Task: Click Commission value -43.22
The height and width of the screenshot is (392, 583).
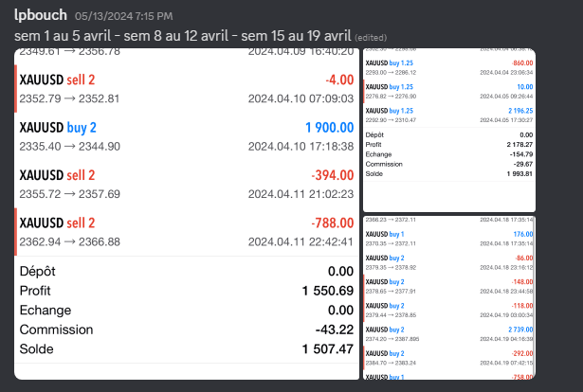Action: (x=335, y=330)
